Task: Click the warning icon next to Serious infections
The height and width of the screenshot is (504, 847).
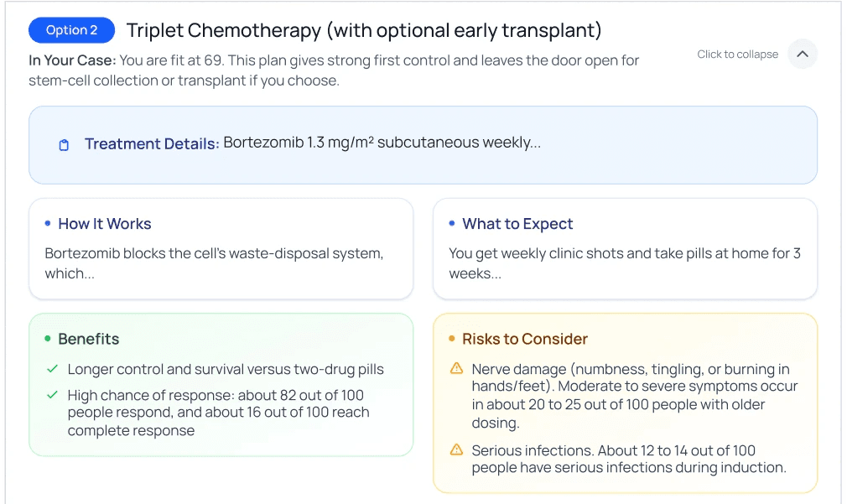Action: (456, 449)
